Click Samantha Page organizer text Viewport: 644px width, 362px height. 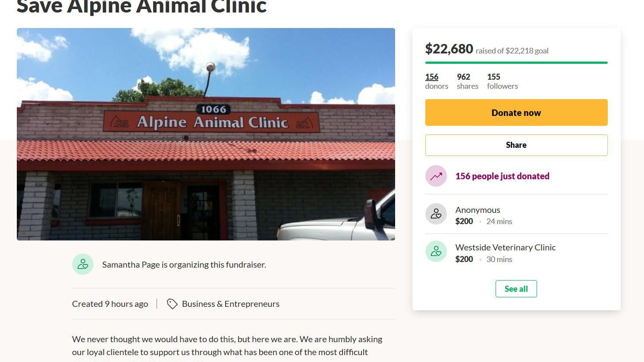[184, 265]
